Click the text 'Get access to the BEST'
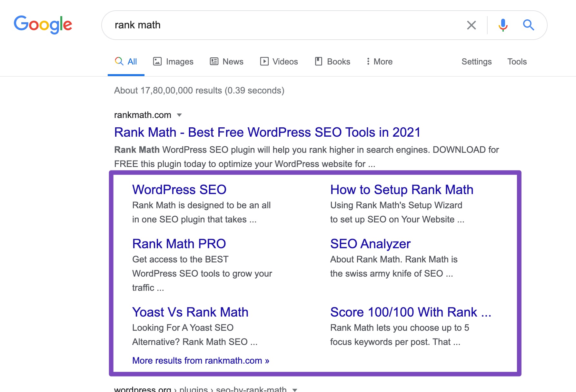The height and width of the screenshot is (392, 576). 180,259
